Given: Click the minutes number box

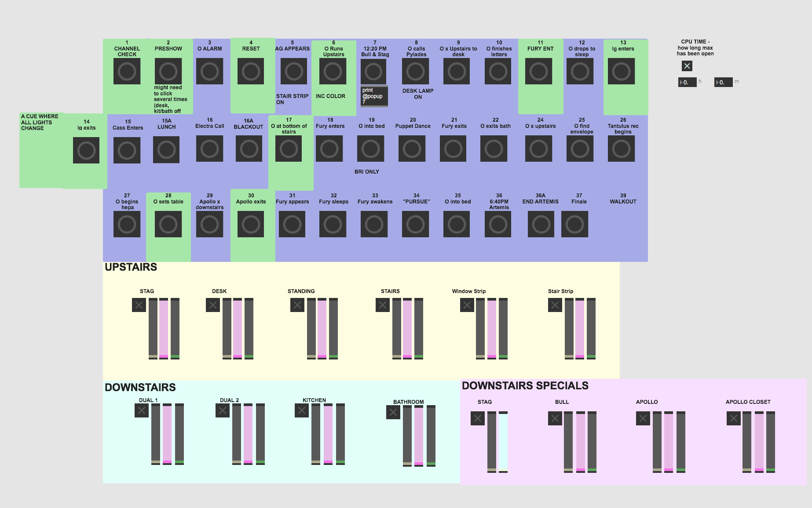Looking at the screenshot, I should 724,82.
